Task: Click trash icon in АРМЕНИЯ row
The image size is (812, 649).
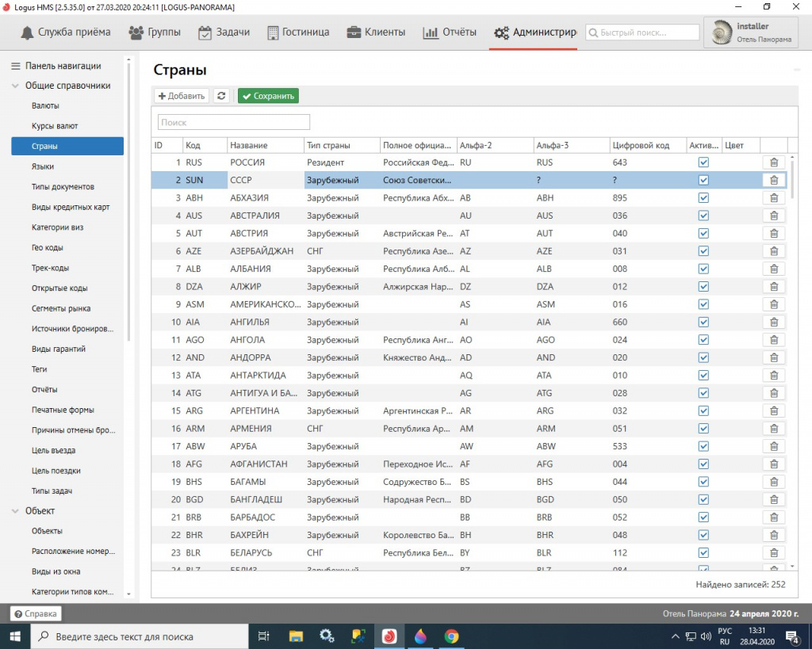Action: (774, 429)
